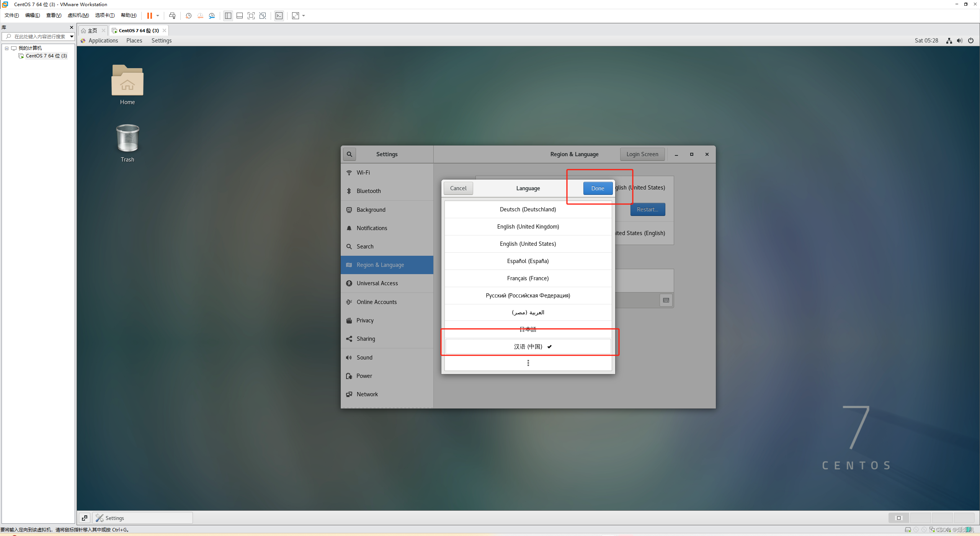Open the 文件(F) menu

11,15
